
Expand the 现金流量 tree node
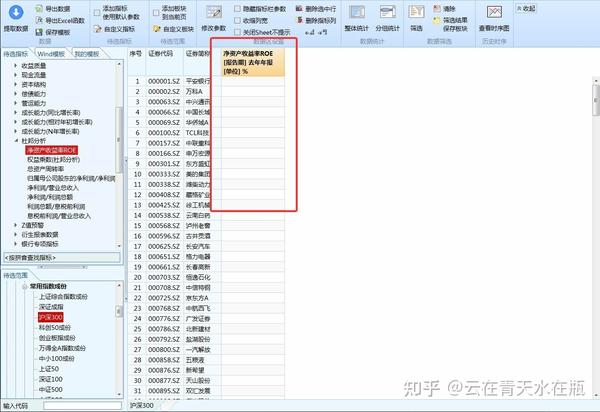[x=16, y=75]
